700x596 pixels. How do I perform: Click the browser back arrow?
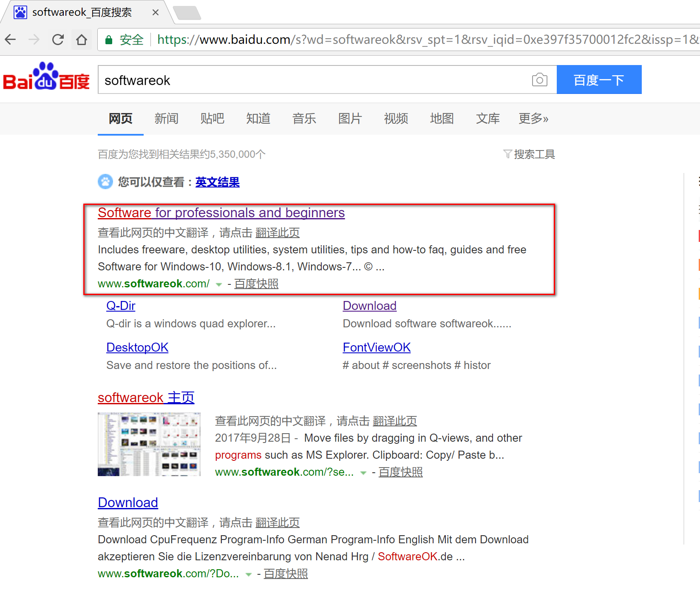[10, 40]
